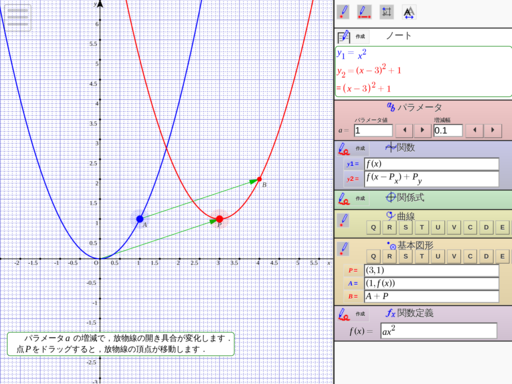The height and width of the screenshot is (384, 512).
Task: Expand the 関係式 section header
Action: [405, 198]
